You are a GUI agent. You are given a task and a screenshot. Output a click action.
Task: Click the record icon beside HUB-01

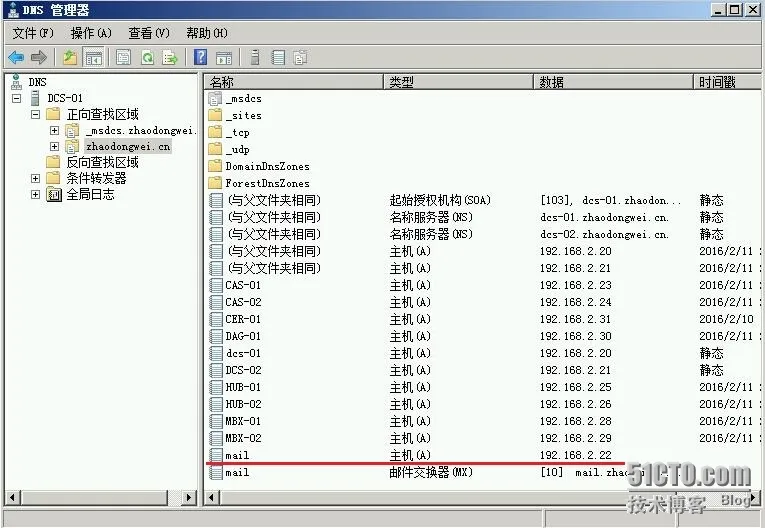(x=216, y=387)
